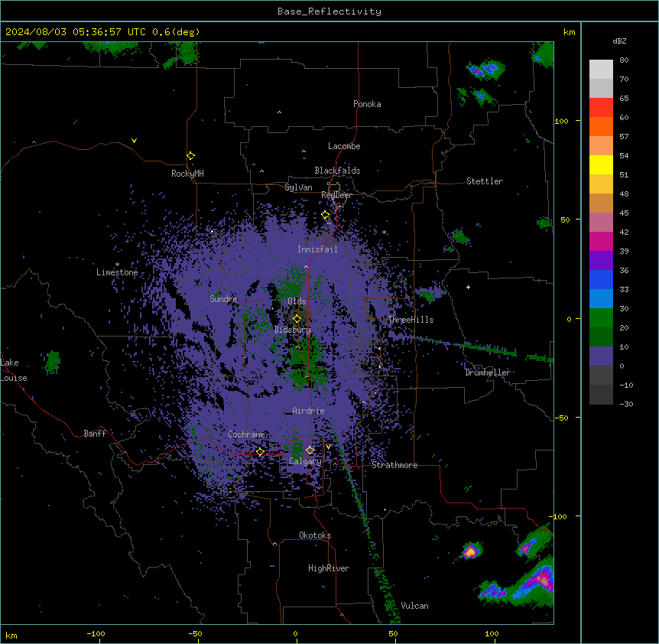
Task: Click the yellow diamond marker near RockyMH
Action: click(190, 155)
